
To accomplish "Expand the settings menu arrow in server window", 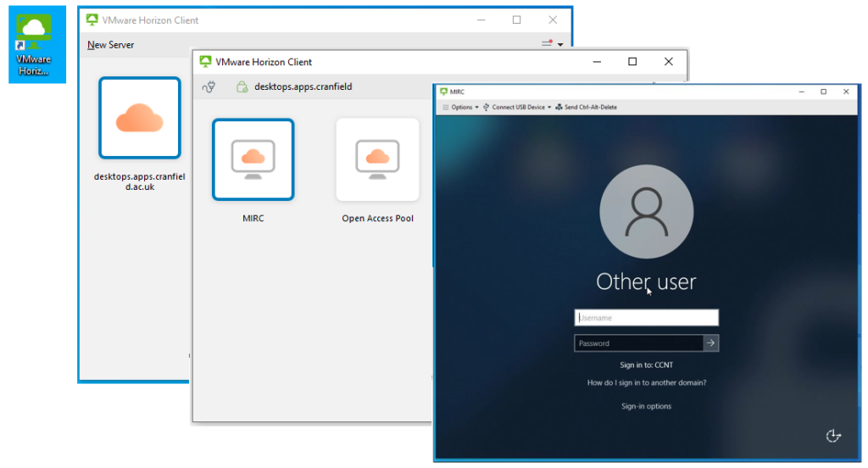I will (560, 45).
